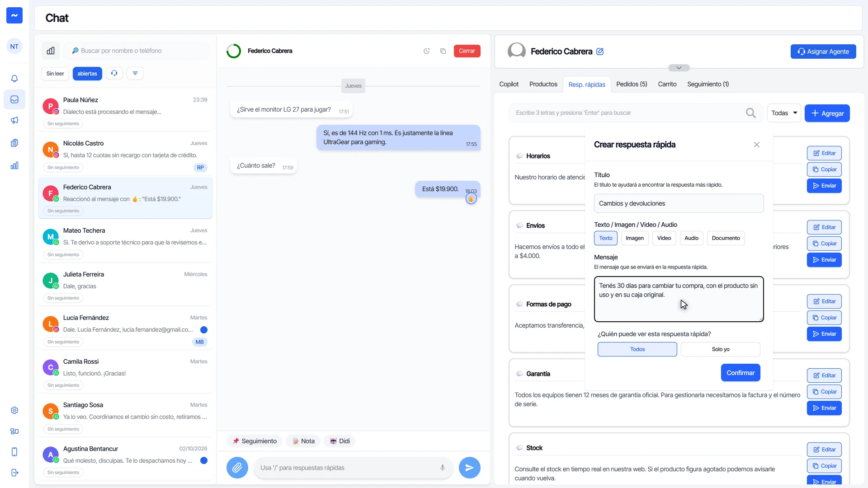Select Texto message type

tap(606, 238)
